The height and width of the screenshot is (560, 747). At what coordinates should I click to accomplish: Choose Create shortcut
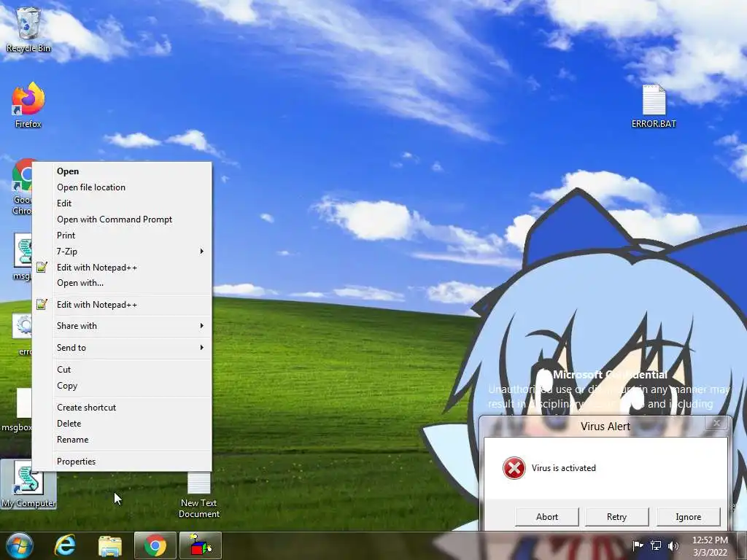point(122,408)
